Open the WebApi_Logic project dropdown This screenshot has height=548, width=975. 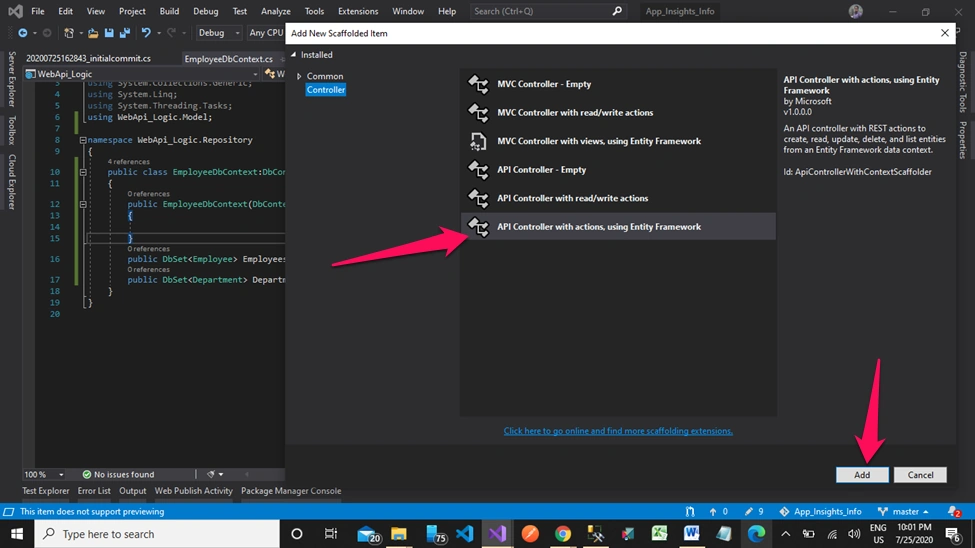[142, 74]
